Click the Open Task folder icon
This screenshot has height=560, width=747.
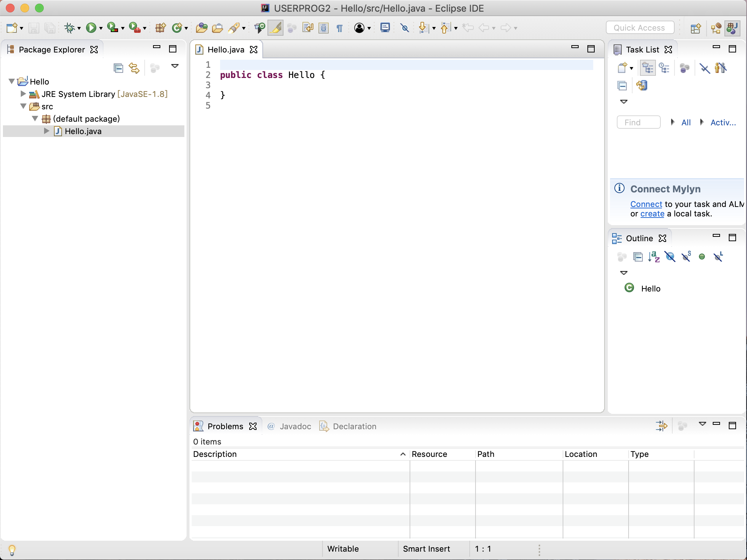coord(217,28)
